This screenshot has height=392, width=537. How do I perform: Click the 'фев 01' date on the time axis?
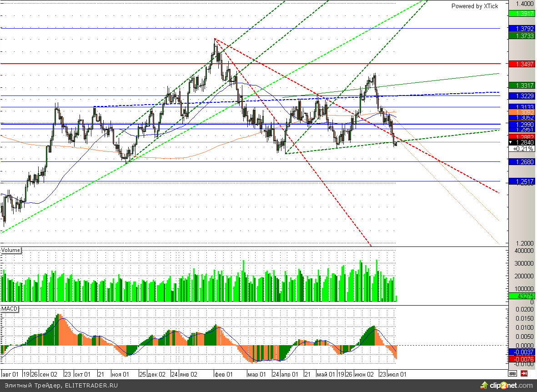pos(223,374)
